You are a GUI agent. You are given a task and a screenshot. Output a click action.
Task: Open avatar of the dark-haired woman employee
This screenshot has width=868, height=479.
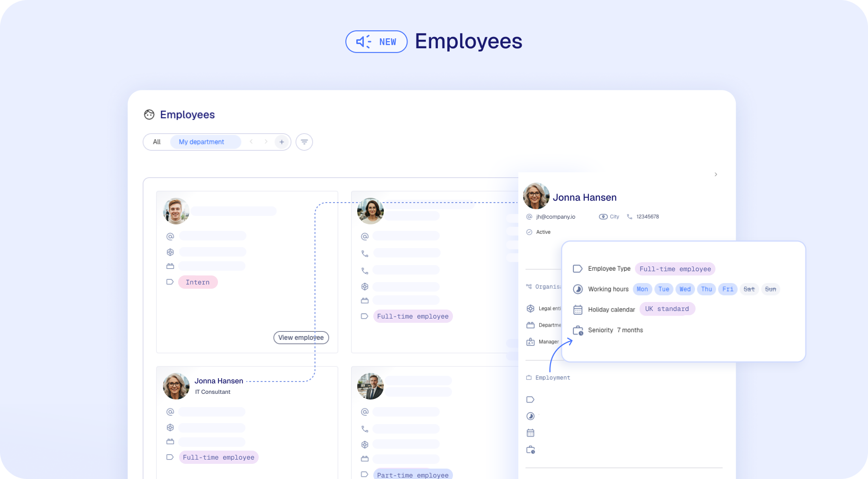371,211
